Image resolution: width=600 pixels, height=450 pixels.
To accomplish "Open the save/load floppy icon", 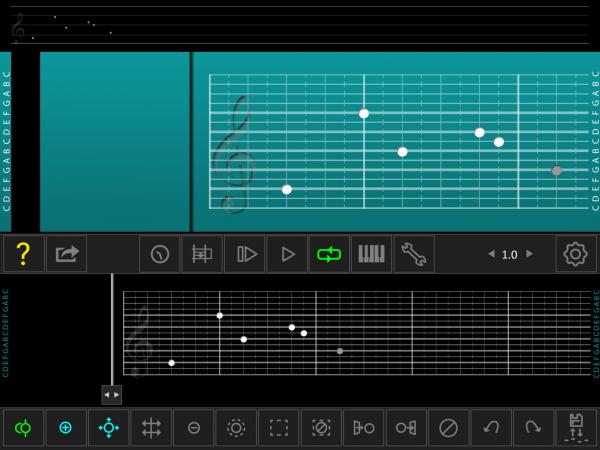I will pyautogui.click(x=576, y=427).
